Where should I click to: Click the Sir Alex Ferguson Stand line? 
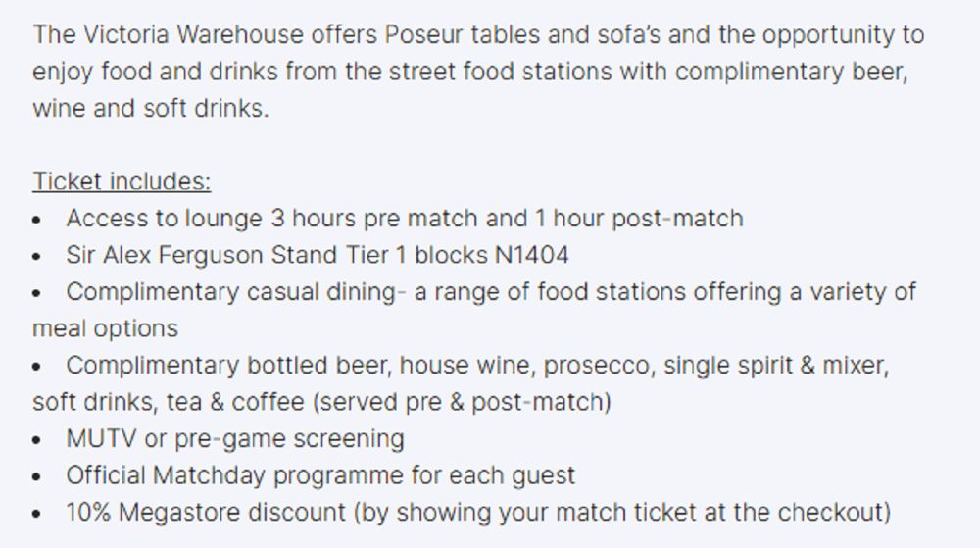(x=317, y=255)
